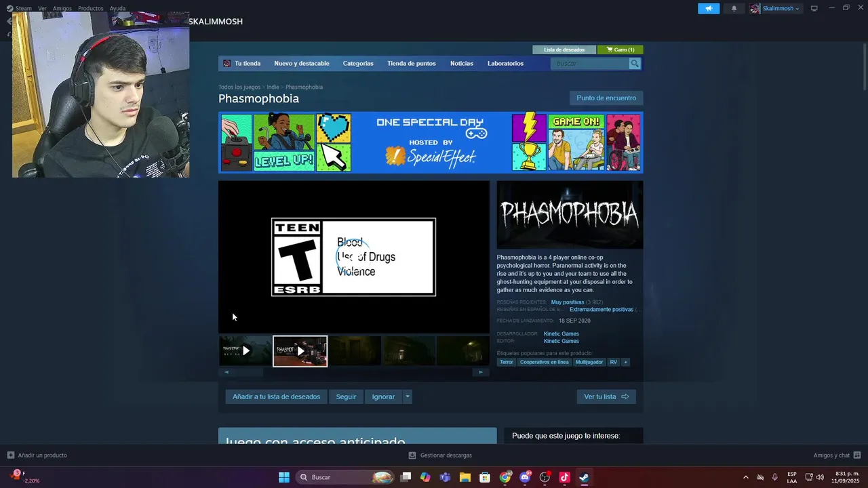868x488 pixels.
Task: Open TikTok from the taskbar
Action: 564,477
